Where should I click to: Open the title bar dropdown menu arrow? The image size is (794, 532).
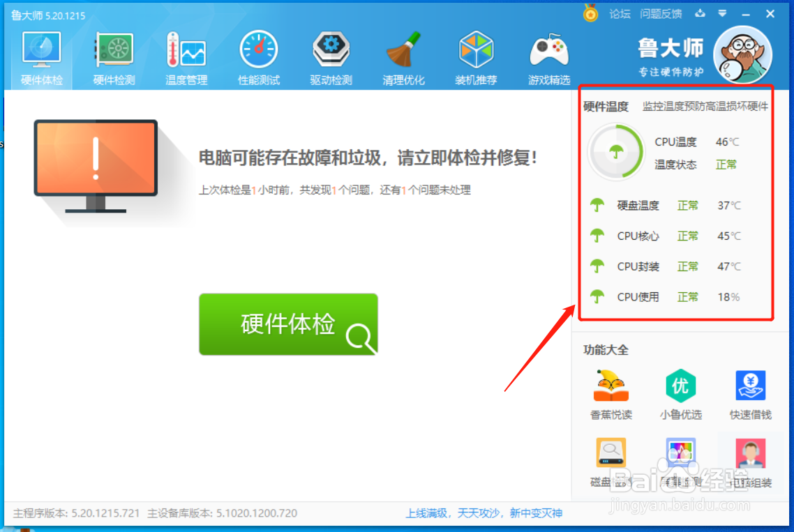click(x=722, y=14)
